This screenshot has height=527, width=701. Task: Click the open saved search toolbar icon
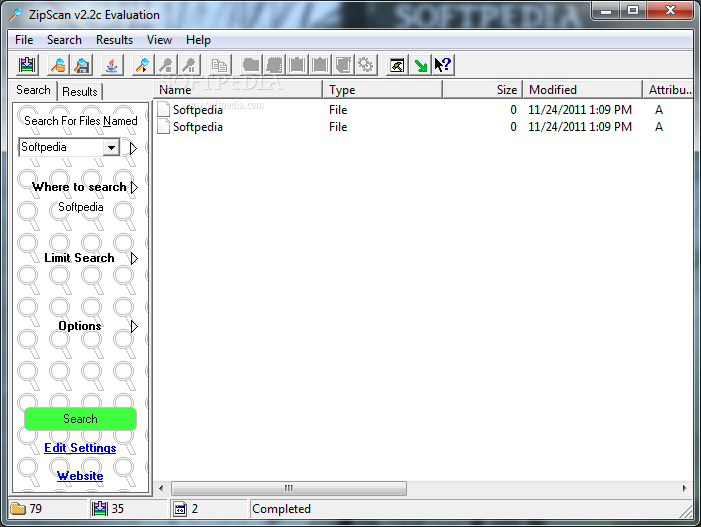click(x=58, y=65)
